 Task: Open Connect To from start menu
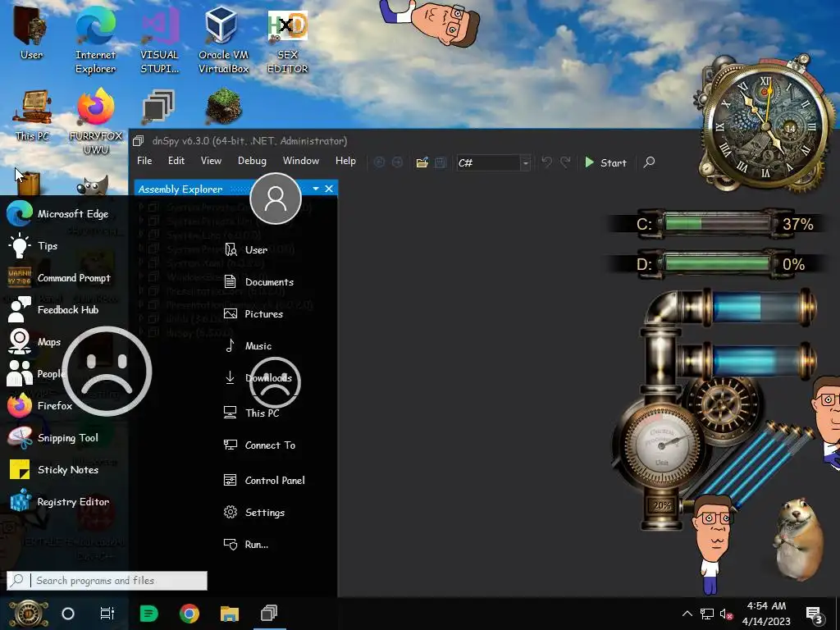pos(260,445)
